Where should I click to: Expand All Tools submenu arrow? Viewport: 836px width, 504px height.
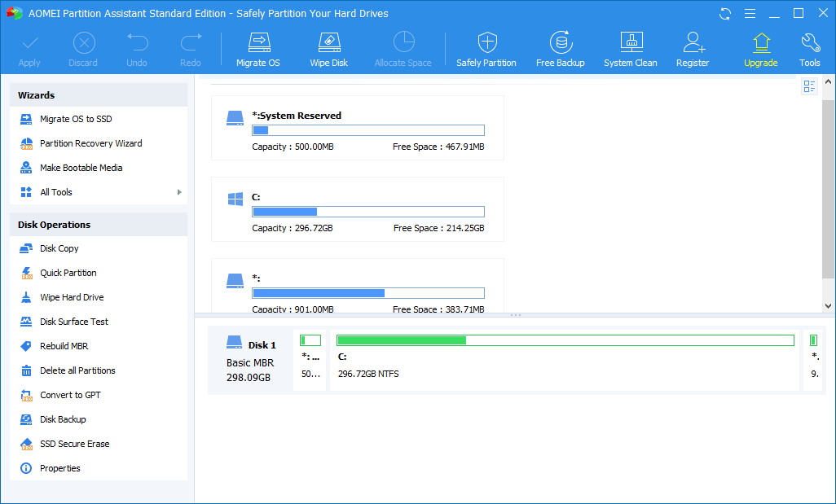[x=179, y=192]
